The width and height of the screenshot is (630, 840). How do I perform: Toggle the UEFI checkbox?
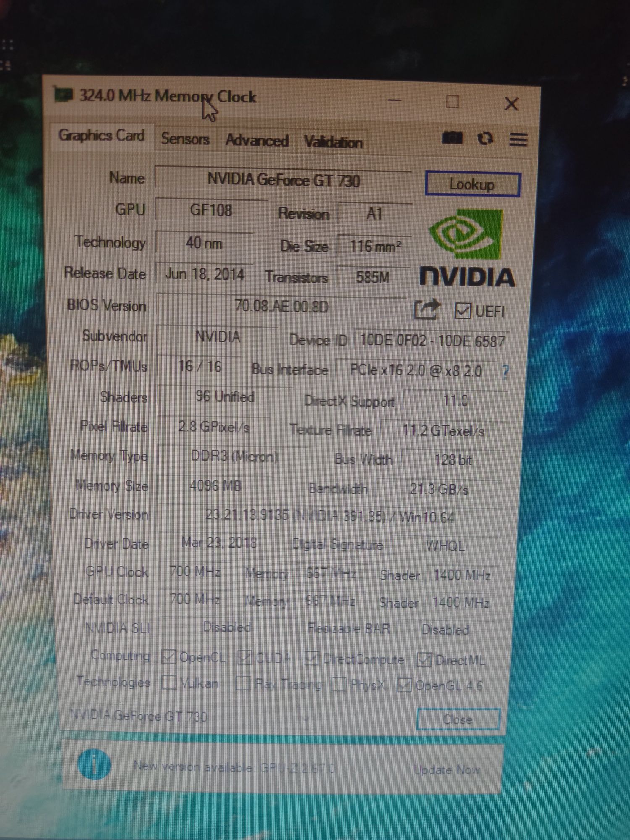point(462,311)
